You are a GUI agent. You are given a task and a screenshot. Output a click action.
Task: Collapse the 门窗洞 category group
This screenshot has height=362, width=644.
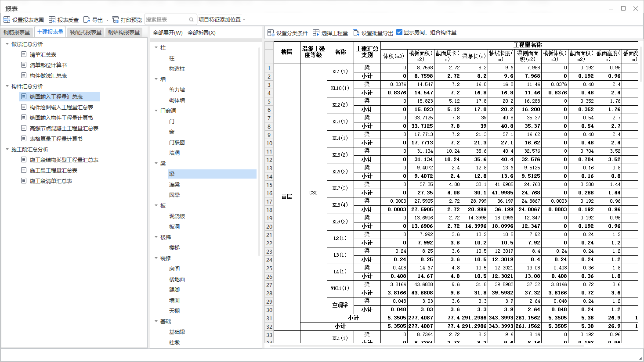pos(156,111)
